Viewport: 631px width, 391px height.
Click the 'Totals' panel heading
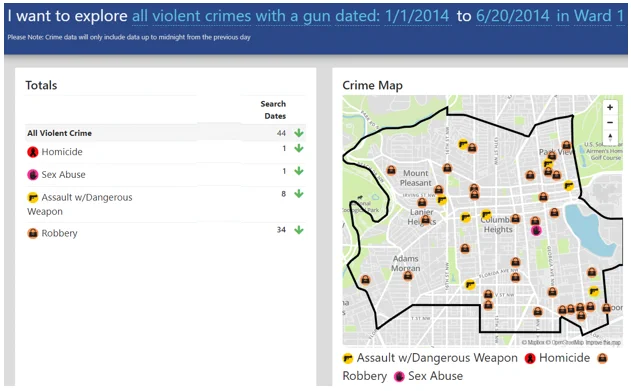pos(41,85)
